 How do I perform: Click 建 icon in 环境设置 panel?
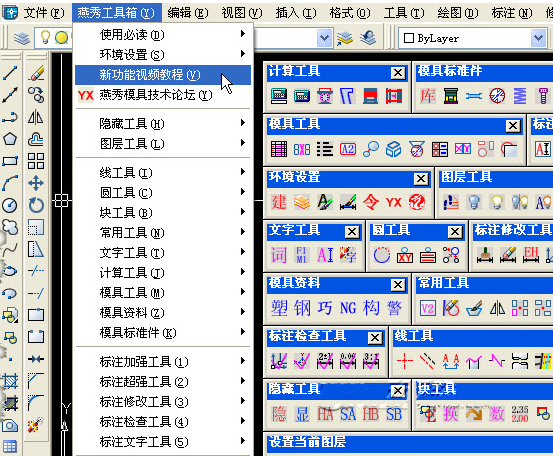point(279,202)
